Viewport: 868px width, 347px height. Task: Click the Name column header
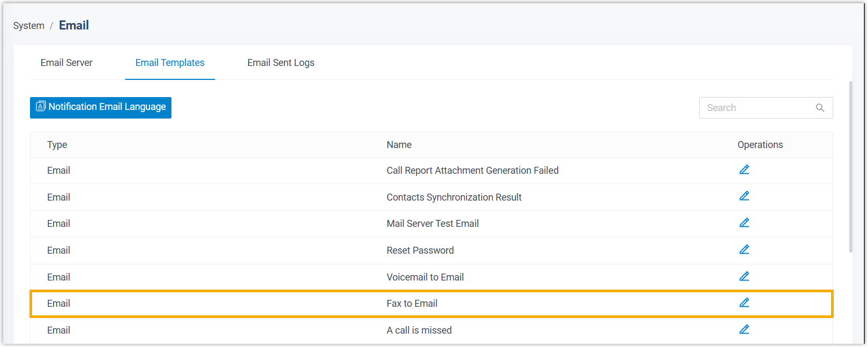(399, 145)
